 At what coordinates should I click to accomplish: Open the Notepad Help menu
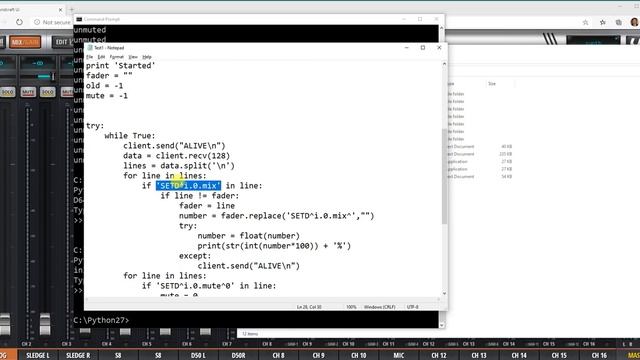147,57
